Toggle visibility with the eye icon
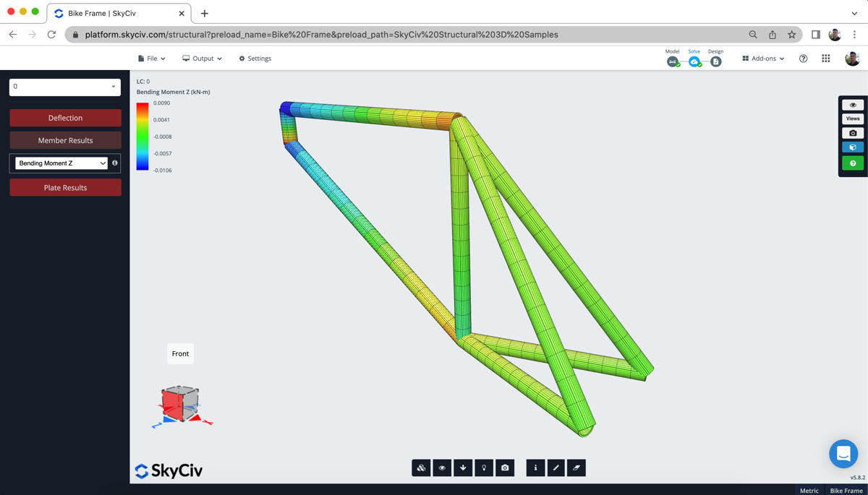The image size is (868, 495). click(x=442, y=468)
